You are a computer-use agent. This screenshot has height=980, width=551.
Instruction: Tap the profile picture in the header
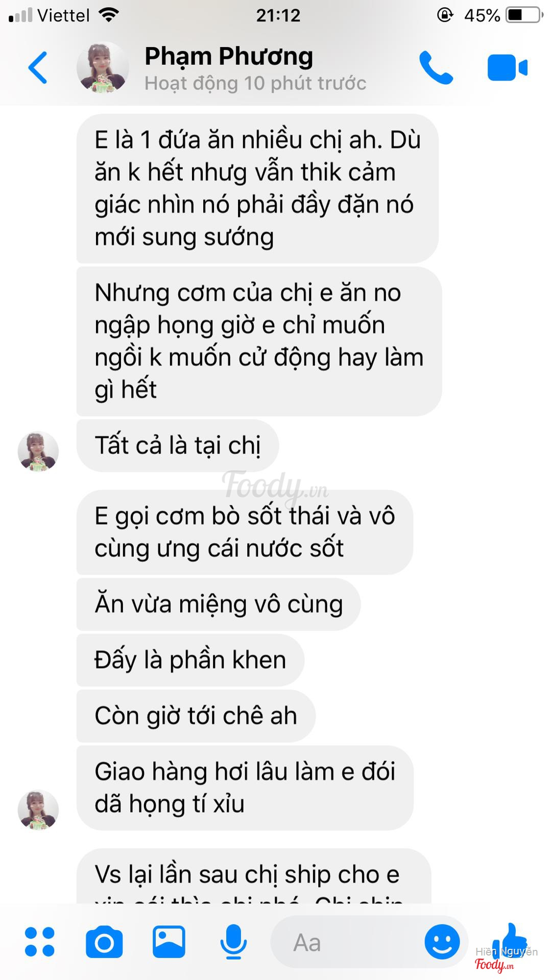click(103, 67)
